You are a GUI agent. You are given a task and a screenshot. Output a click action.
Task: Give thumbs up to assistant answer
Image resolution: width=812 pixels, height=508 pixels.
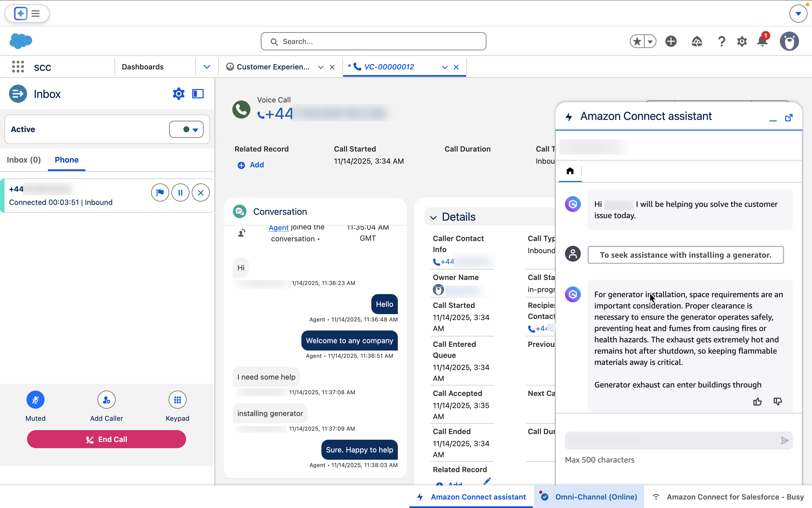[757, 402]
